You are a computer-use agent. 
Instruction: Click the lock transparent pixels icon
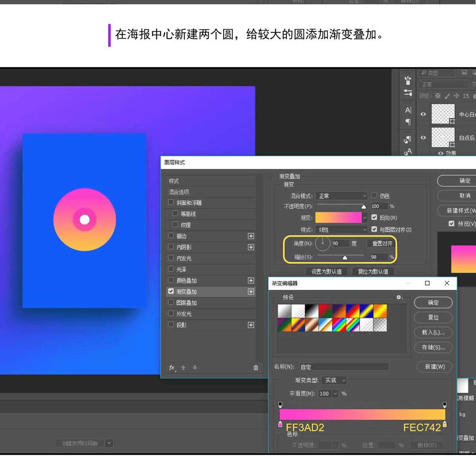(438, 96)
